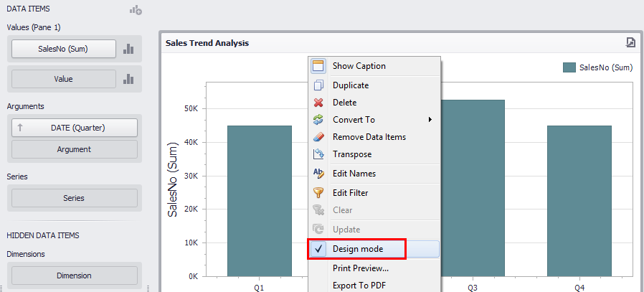This screenshot has height=292, width=644.
Task: Select Remove Data Items from the menu
Action: (369, 137)
